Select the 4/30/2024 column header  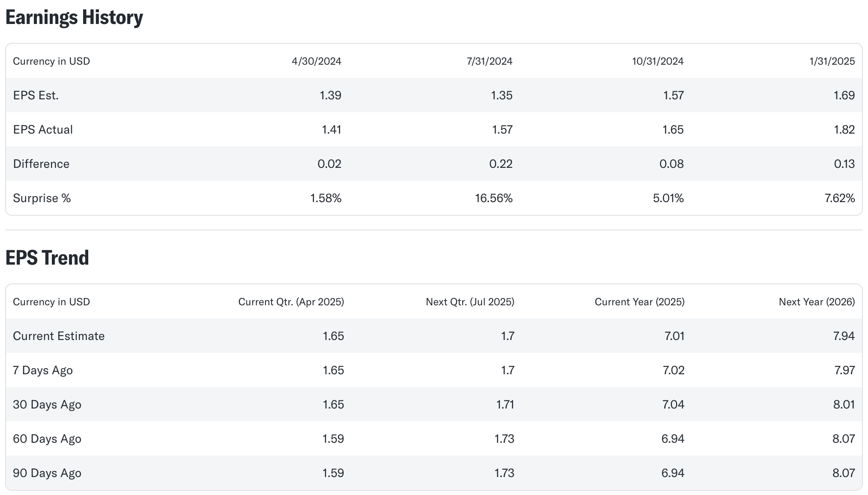tap(316, 61)
